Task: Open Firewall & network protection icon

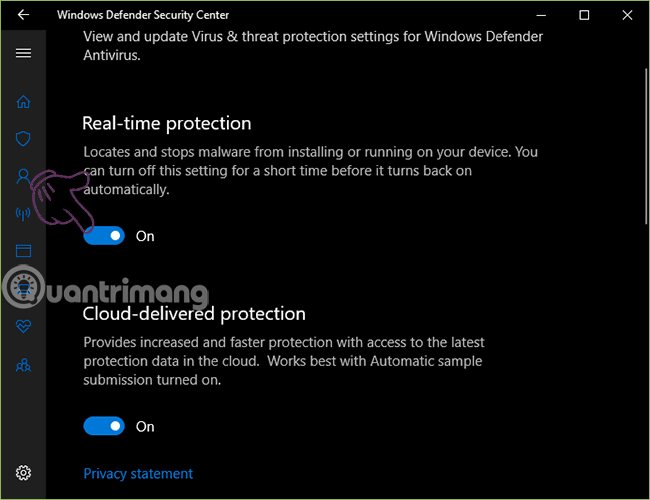Action: [23, 214]
